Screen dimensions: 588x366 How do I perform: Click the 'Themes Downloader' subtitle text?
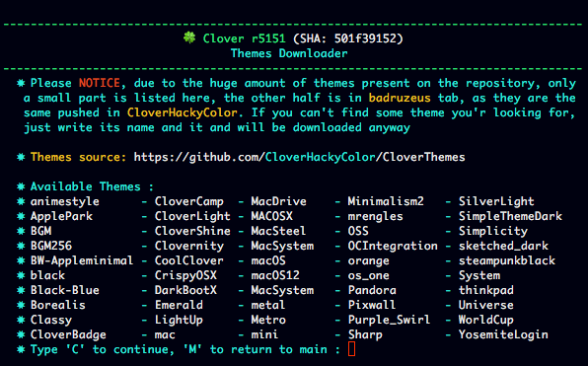click(x=289, y=53)
